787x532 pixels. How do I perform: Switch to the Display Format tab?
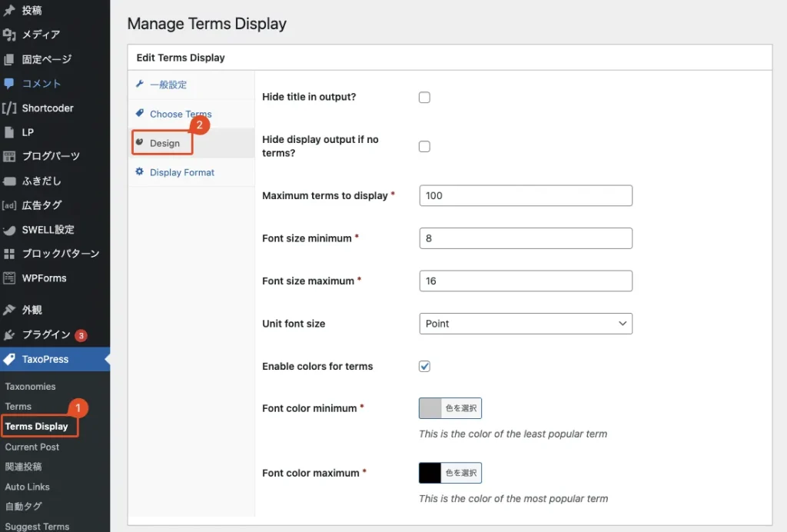coord(182,172)
